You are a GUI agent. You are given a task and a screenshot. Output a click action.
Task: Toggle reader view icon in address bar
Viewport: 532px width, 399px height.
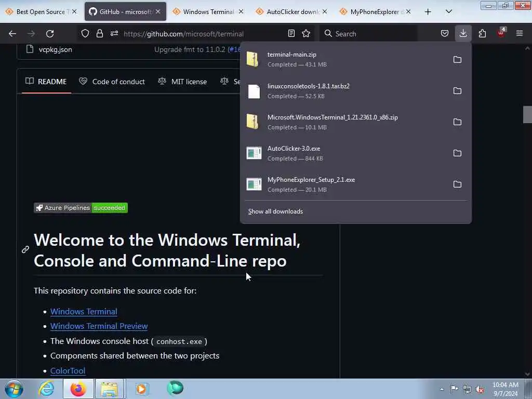291,33
